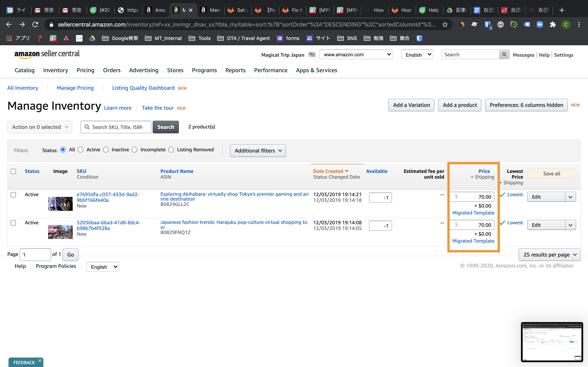Go to the Manage Pricing tab
The height and width of the screenshot is (367, 588).
coord(75,88)
